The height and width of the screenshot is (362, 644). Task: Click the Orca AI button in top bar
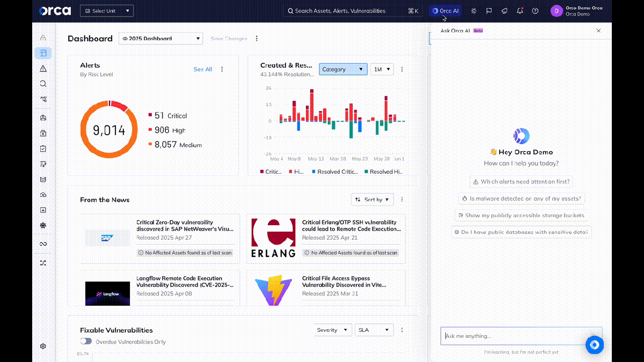(444, 11)
